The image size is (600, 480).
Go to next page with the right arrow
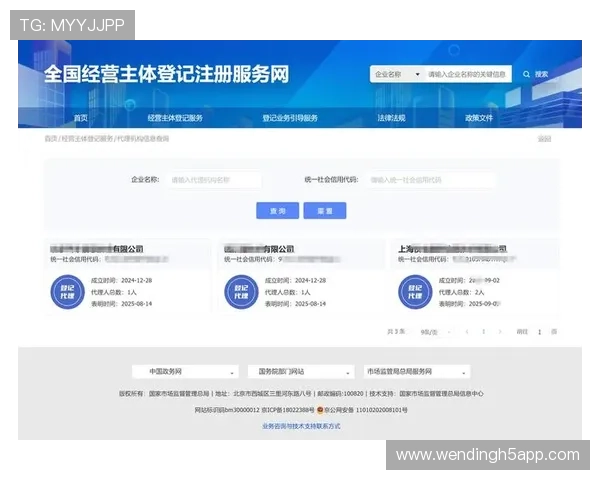(x=500, y=332)
